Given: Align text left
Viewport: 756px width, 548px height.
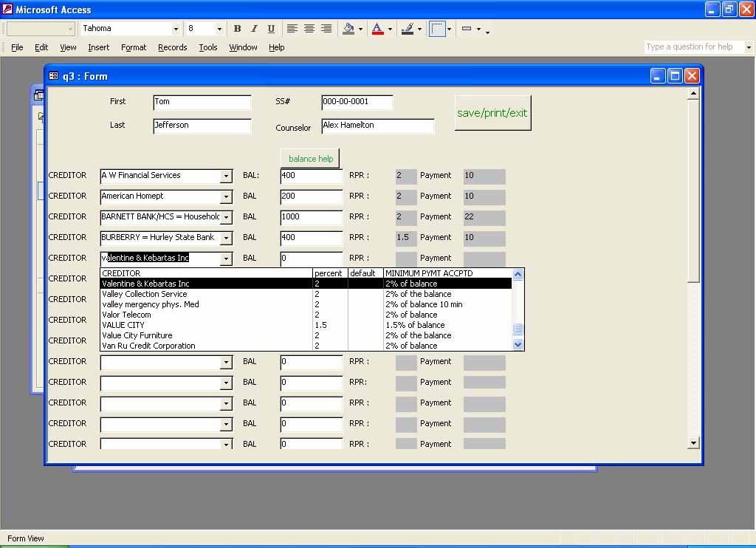Looking at the screenshot, I should [292, 29].
